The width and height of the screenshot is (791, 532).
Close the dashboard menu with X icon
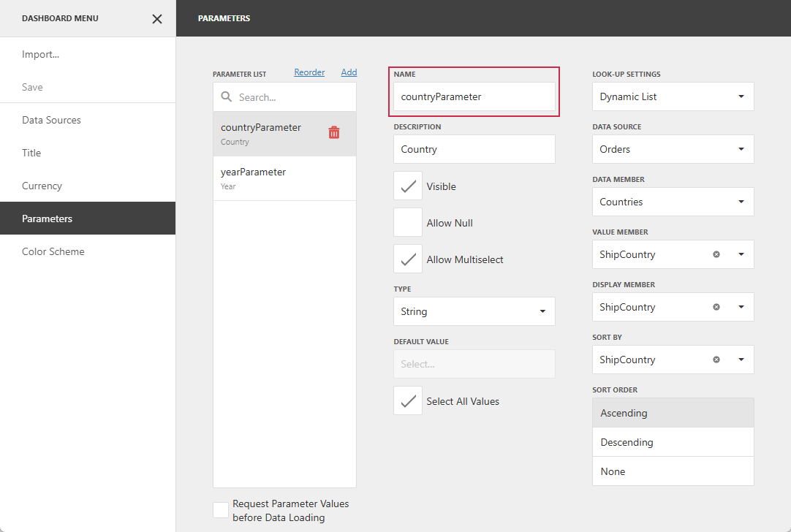coord(157,19)
